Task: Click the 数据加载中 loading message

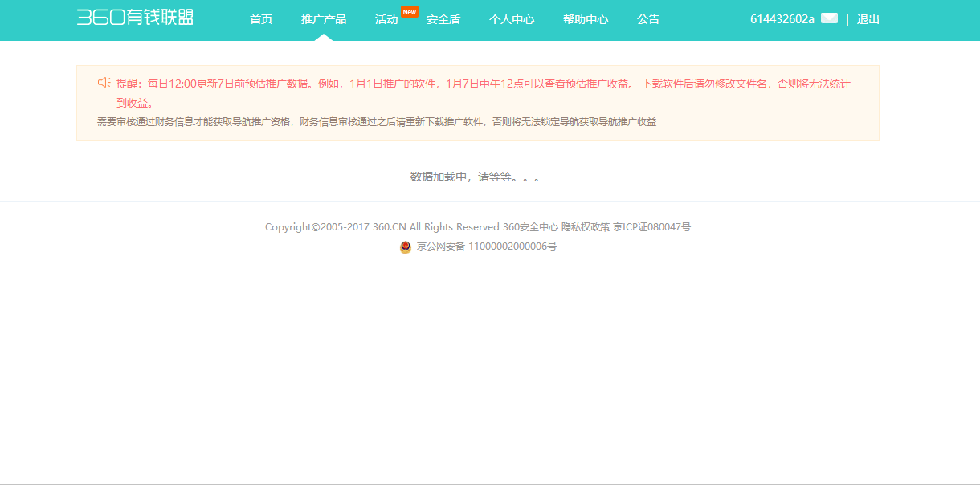Action: pyautogui.click(x=475, y=177)
